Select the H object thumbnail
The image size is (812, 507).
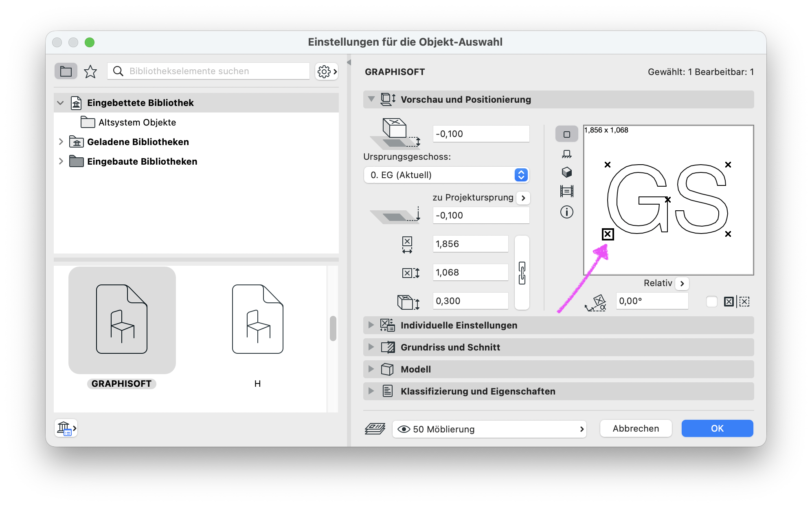(x=257, y=320)
